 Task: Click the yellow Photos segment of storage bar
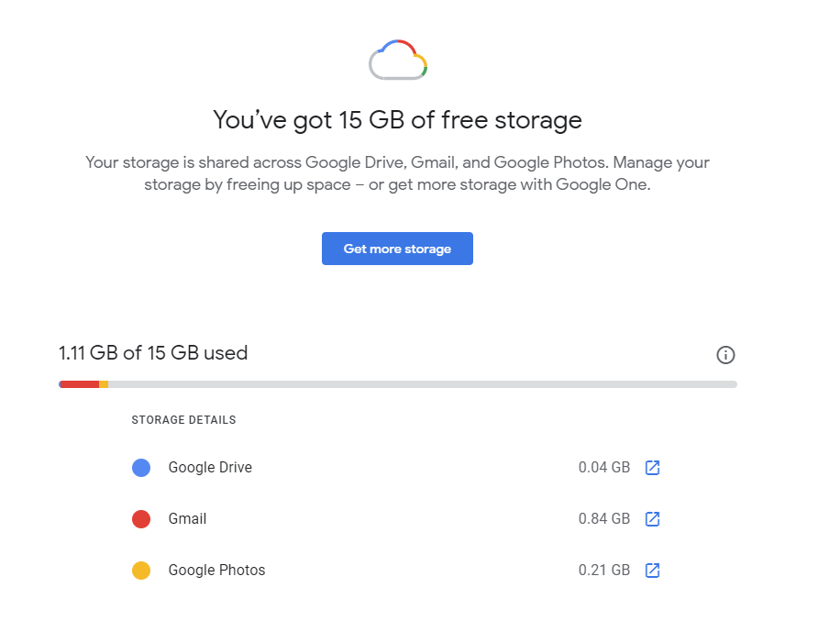104,384
